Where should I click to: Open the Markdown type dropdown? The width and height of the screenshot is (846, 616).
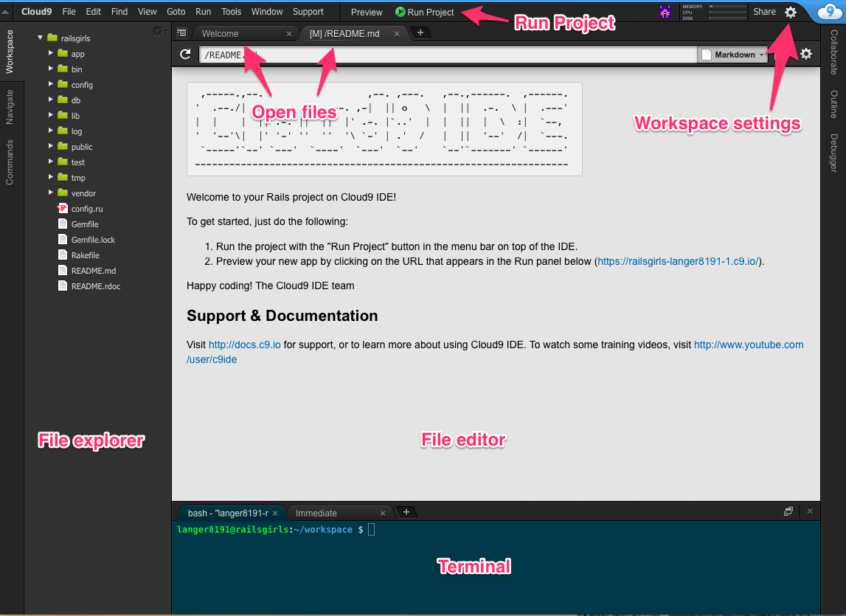(732, 55)
